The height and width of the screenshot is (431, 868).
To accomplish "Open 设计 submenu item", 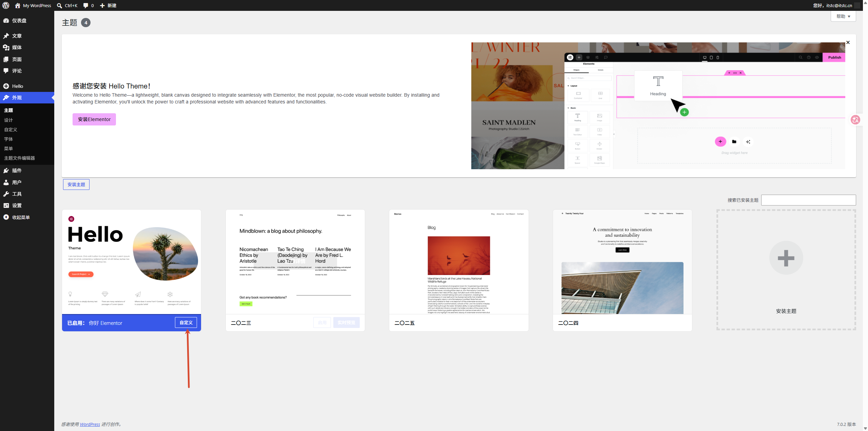I will [x=8, y=120].
